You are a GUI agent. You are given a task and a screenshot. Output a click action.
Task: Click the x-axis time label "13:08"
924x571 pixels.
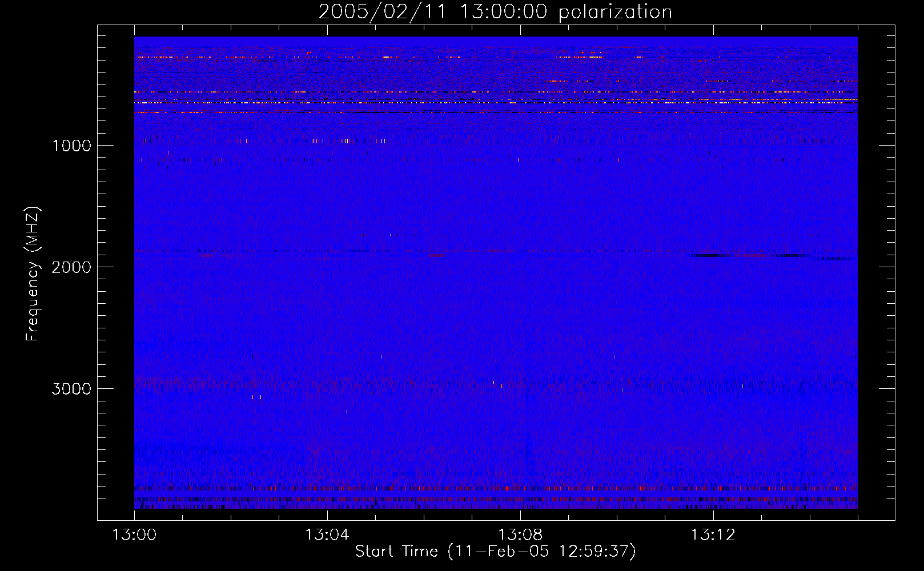pos(520,535)
